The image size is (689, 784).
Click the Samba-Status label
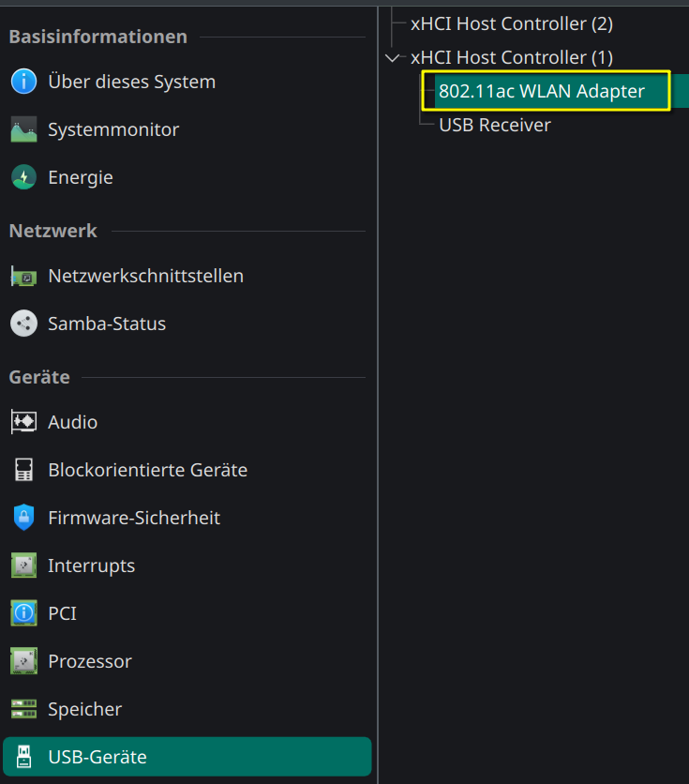click(x=107, y=324)
